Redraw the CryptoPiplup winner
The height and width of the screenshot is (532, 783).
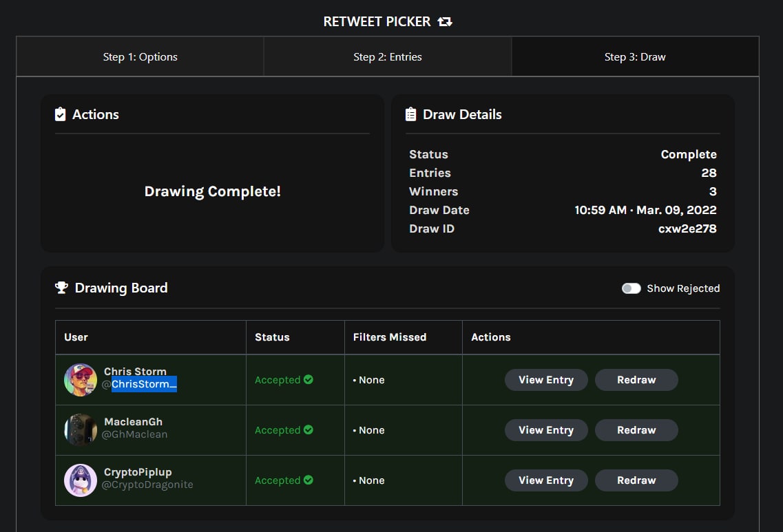click(636, 480)
